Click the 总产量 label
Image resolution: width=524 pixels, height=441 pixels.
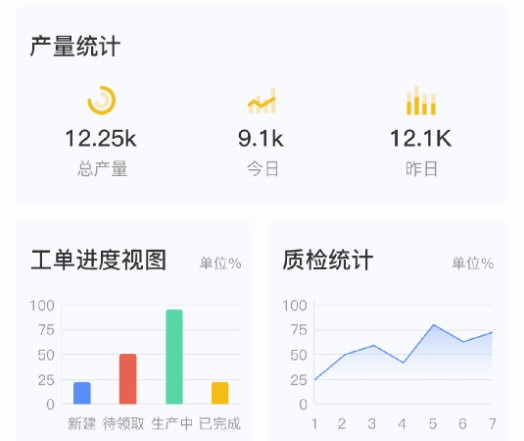102,168
